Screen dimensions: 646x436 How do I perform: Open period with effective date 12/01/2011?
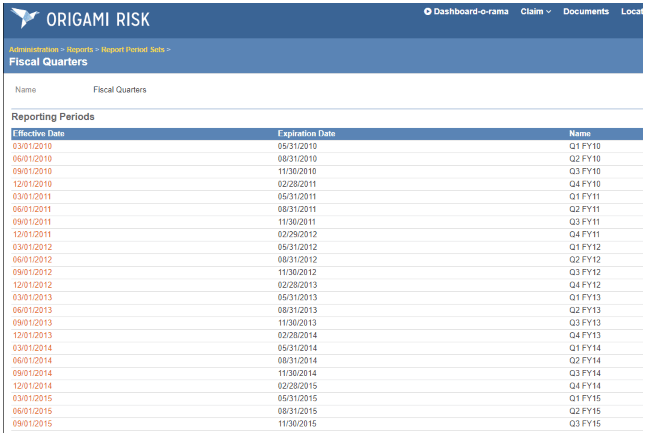pos(32,234)
